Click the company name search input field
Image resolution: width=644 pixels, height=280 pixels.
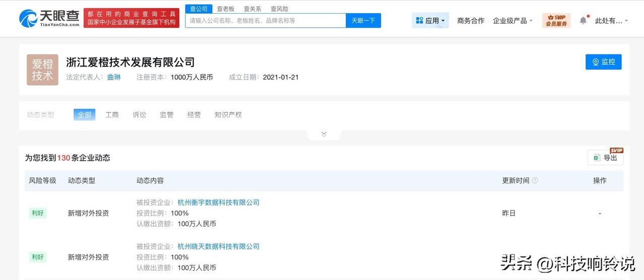[266, 21]
